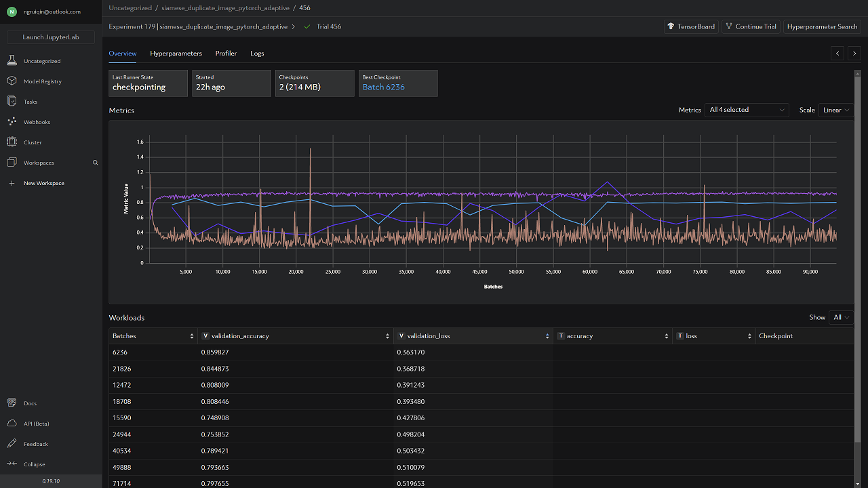This screenshot has width=868, height=488.
Task: Go to previous trial arrow
Action: pyautogui.click(x=838, y=54)
